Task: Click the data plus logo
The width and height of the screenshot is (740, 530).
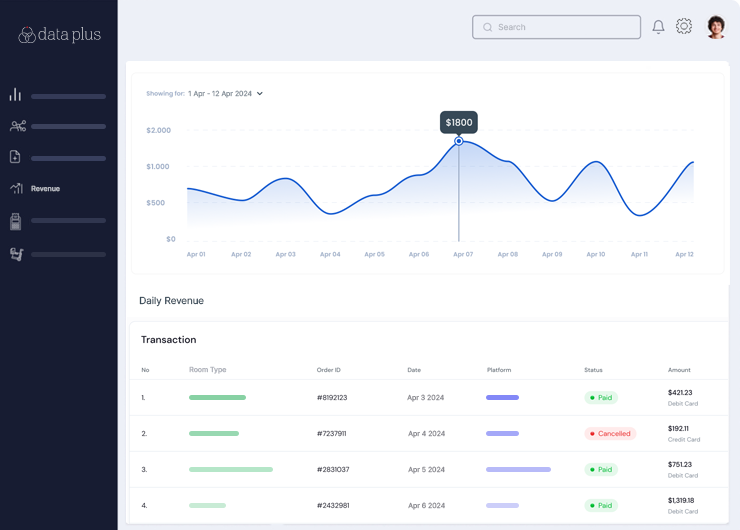Action: tap(59, 34)
